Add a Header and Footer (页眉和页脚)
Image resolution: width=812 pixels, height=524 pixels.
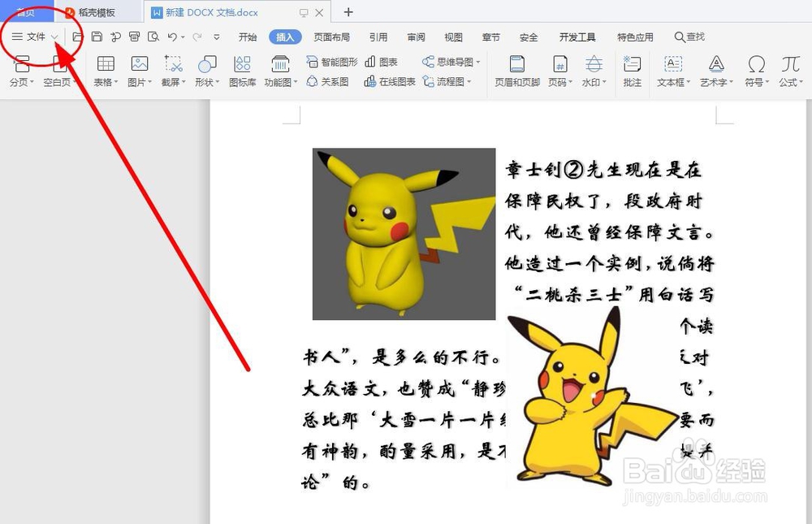pyautogui.click(x=518, y=69)
